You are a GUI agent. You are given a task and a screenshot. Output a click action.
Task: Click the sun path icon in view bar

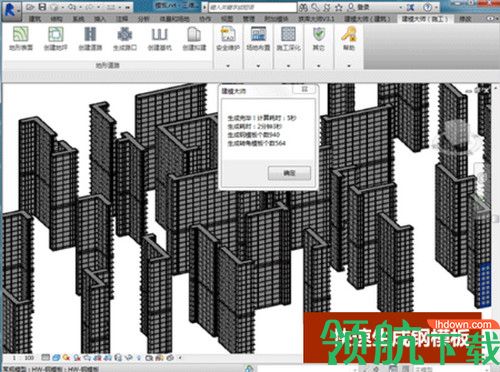67,358
